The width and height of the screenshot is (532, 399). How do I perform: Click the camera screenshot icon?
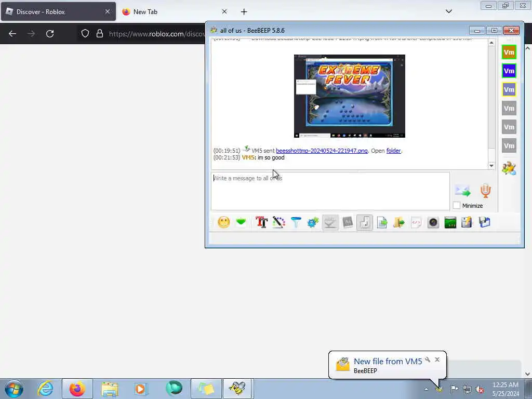[x=433, y=222]
